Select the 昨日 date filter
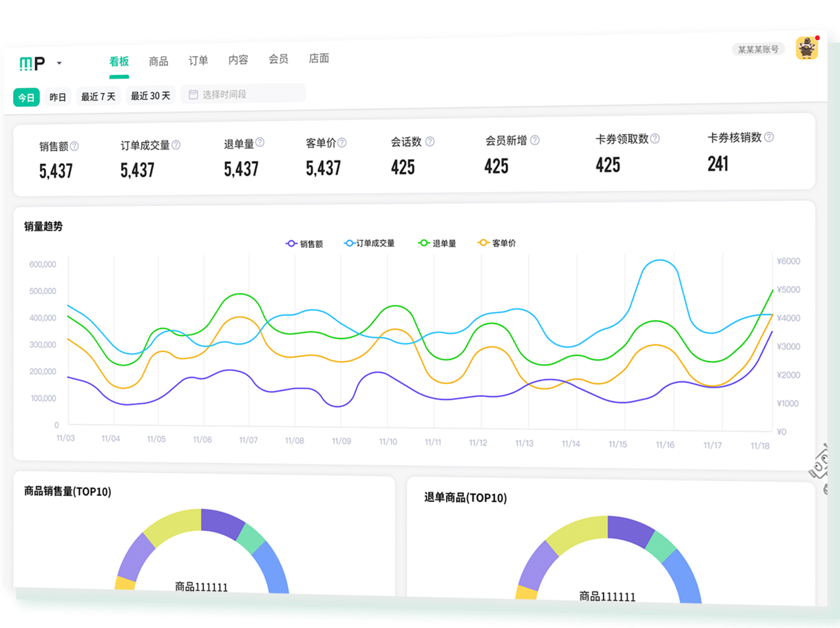This screenshot has height=628, width=840. coord(58,97)
